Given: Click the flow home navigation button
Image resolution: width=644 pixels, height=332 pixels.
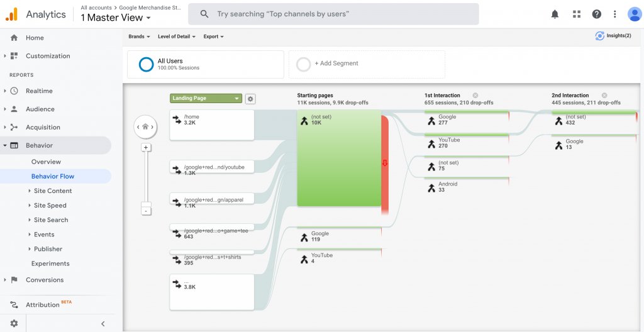Looking at the screenshot, I should tap(145, 126).
